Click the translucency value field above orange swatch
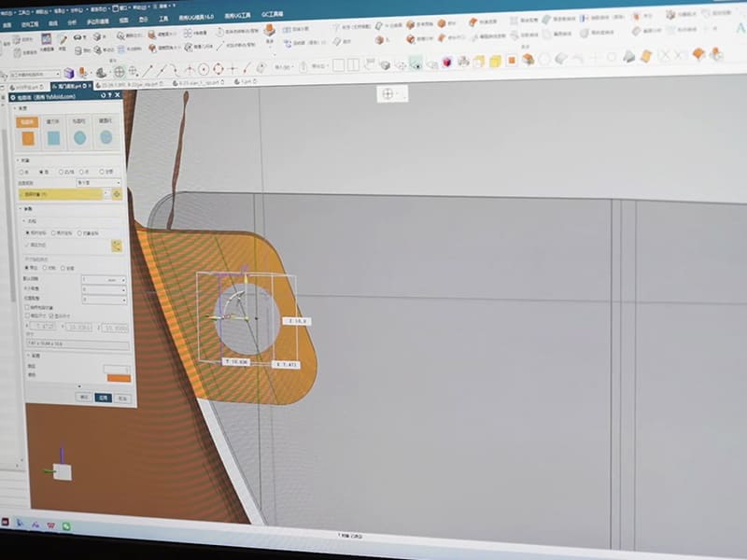 click(117, 369)
